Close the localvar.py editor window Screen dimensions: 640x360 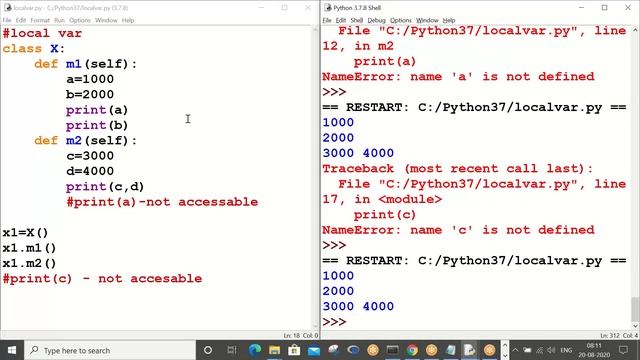point(308,8)
